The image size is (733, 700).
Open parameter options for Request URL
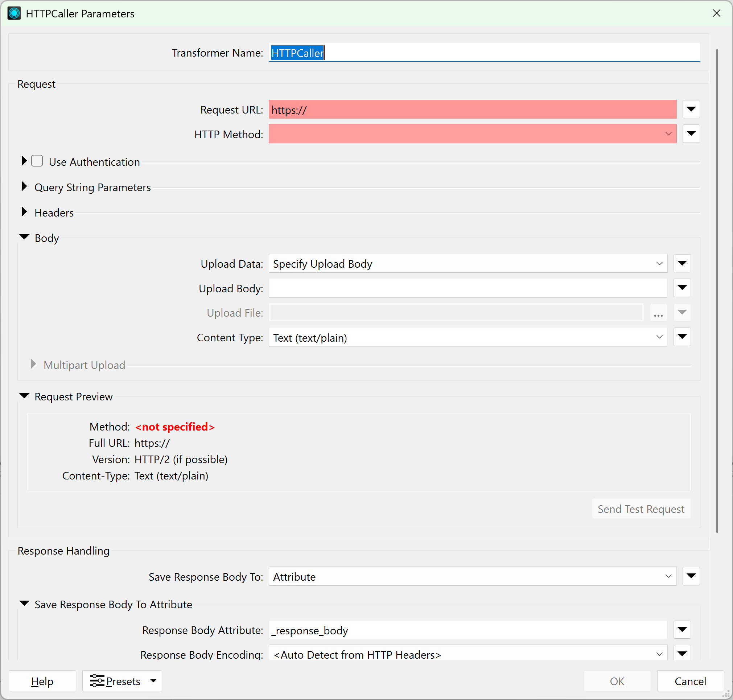point(691,109)
